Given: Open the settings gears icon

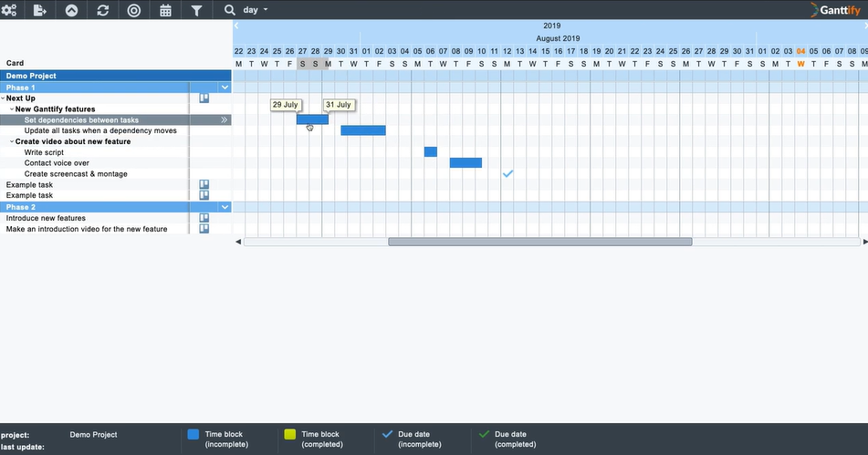Looking at the screenshot, I should pyautogui.click(x=9, y=10).
